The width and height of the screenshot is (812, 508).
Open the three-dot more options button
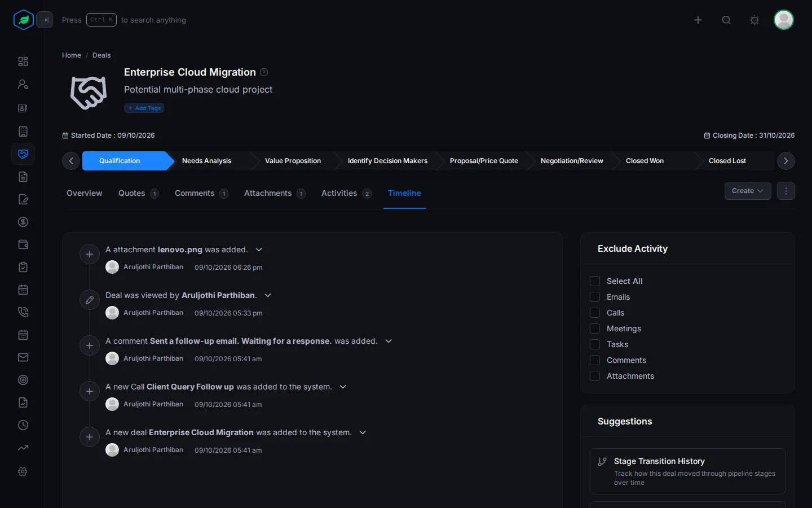[x=786, y=191]
